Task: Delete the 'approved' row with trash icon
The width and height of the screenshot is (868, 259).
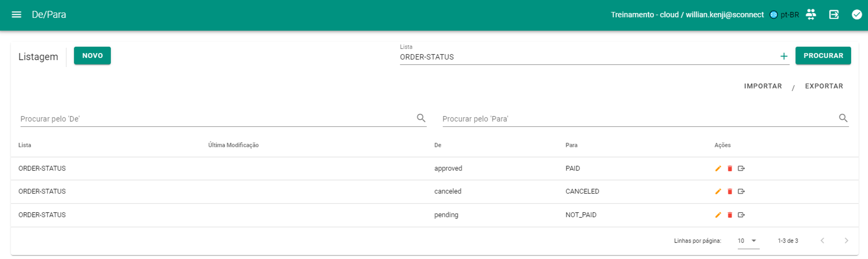Action: (x=730, y=168)
